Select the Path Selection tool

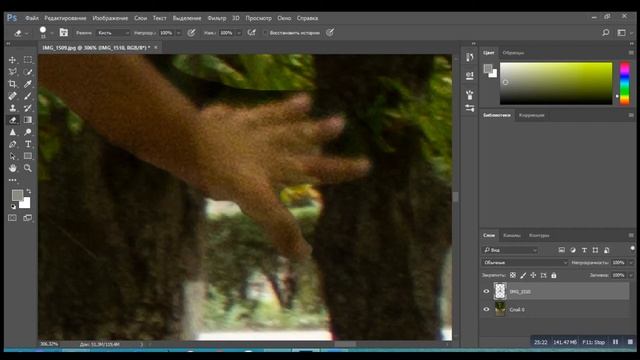[x=13, y=156]
